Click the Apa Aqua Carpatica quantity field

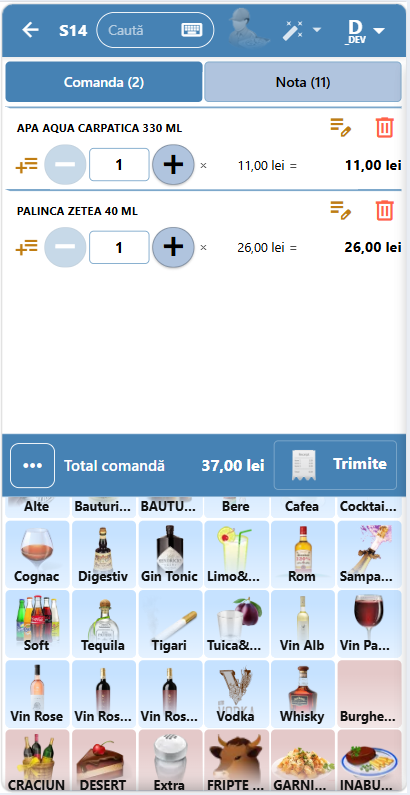coord(119,164)
